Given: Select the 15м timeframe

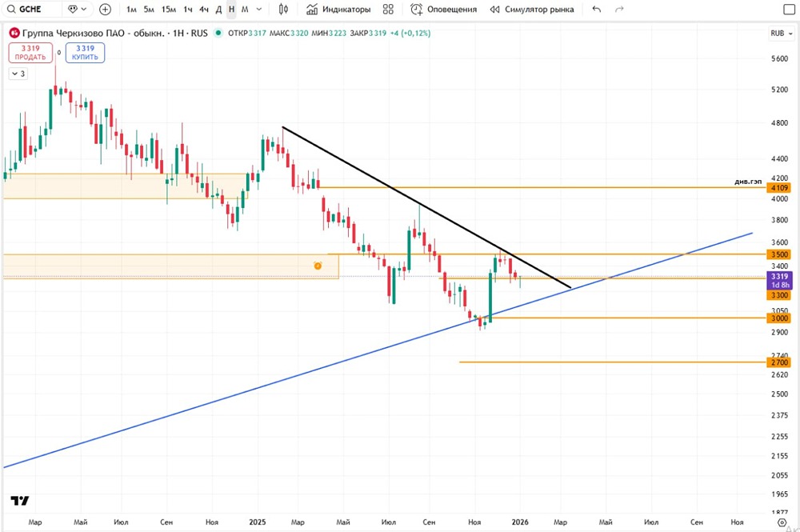Looking at the screenshot, I should [x=168, y=9].
